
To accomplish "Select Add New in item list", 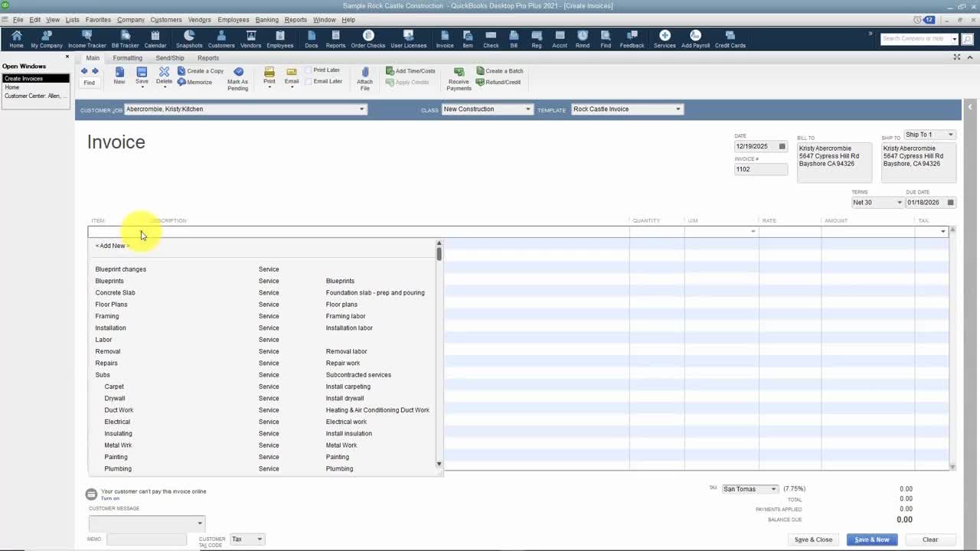I will (113, 246).
